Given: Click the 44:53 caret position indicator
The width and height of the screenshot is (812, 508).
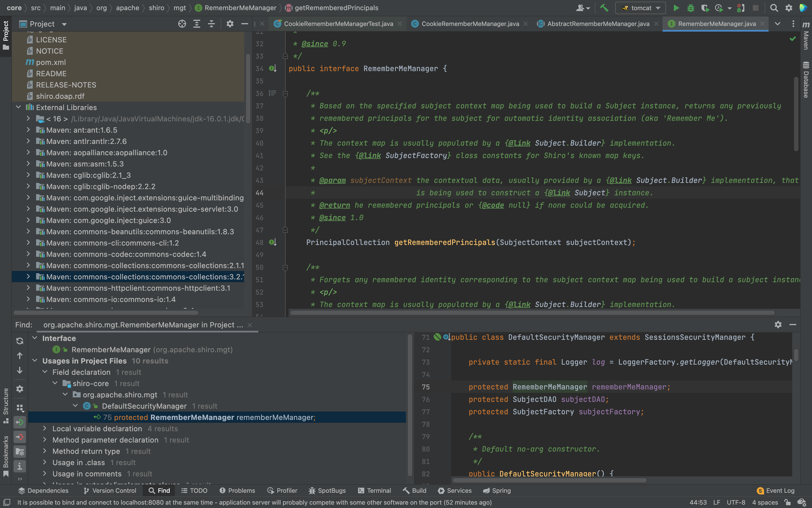Looking at the screenshot, I should tap(698, 502).
